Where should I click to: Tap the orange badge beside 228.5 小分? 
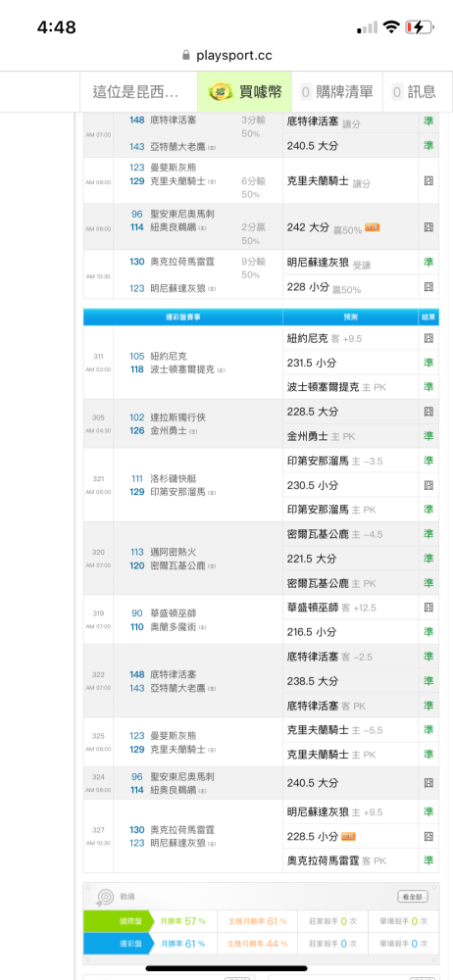click(349, 836)
